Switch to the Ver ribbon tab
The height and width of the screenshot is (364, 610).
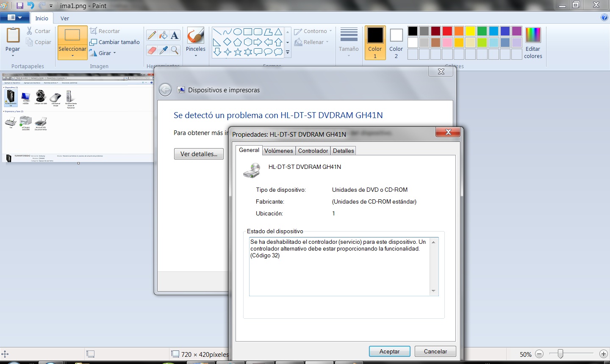point(65,18)
